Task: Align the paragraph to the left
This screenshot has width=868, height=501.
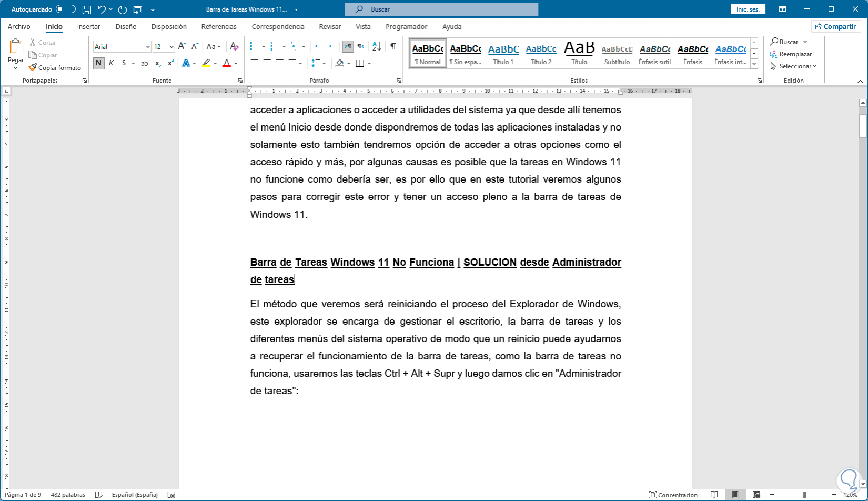Action: click(x=255, y=63)
